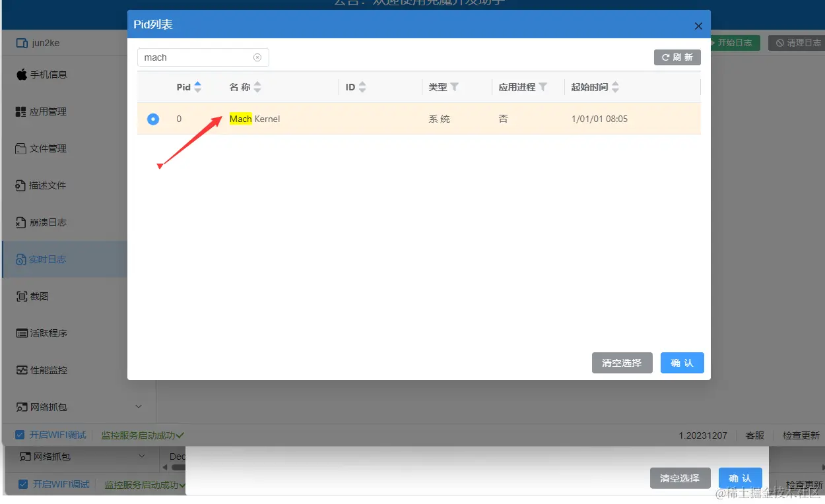The width and height of the screenshot is (825, 504).
Task: Click the 系统 type cell in the row
Action: [x=439, y=119]
